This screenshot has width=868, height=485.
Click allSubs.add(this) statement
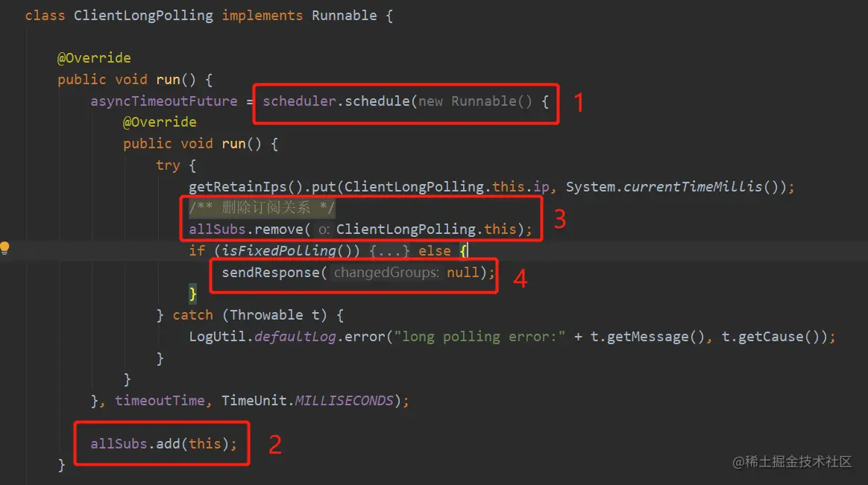(x=163, y=444)
